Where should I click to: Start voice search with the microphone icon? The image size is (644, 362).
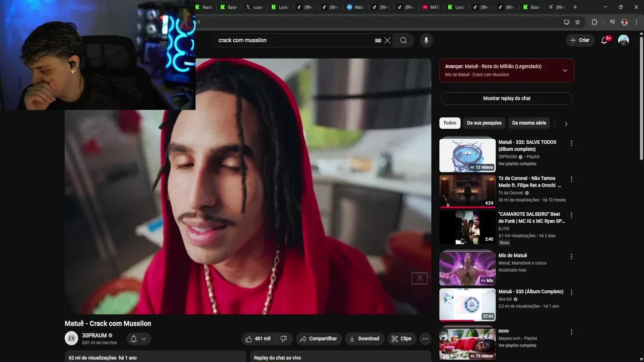426,40
